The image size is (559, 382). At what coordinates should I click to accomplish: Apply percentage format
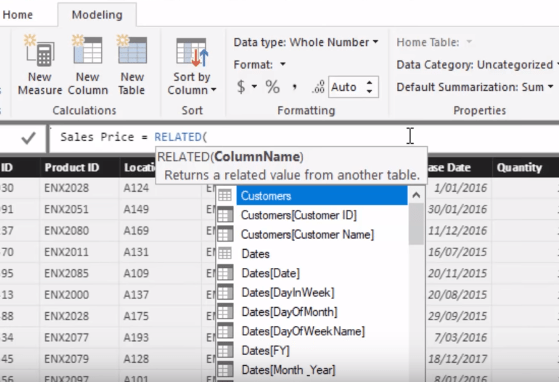pos(272,87)
